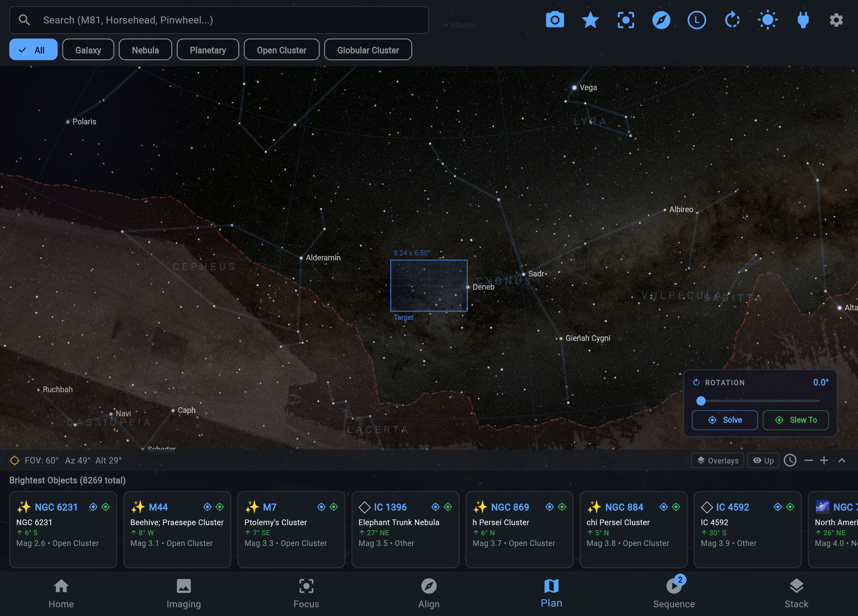Open the M44 title link
Screen dimensions: 858x616
[x=158, y=507]
